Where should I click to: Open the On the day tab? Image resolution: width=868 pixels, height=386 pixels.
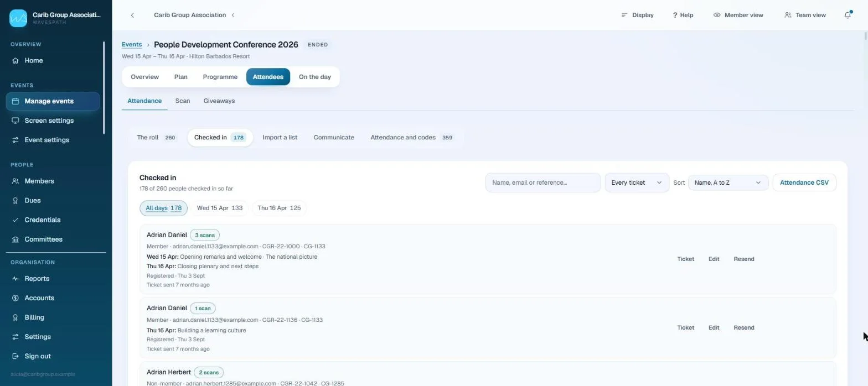click(315, 77)
